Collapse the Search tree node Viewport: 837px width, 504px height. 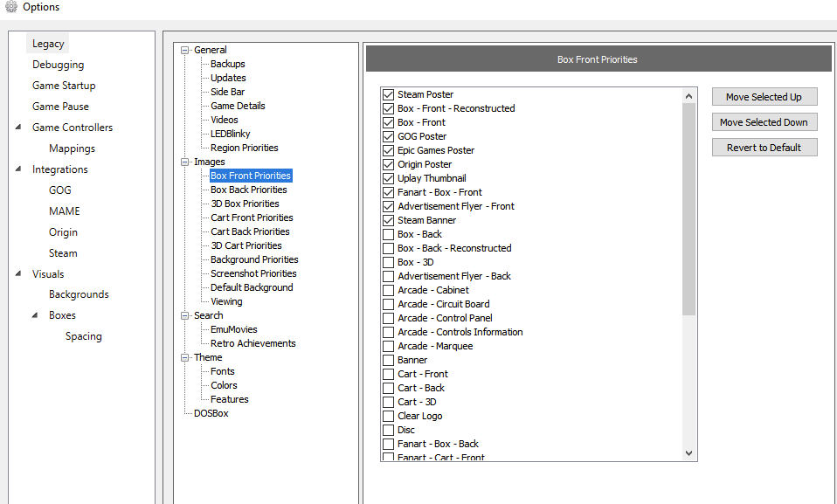point(185,315)
